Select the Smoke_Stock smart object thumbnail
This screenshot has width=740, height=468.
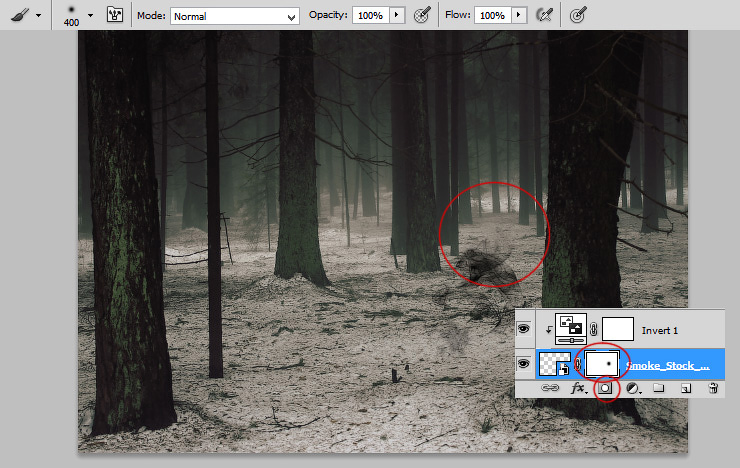coord(555,364)
